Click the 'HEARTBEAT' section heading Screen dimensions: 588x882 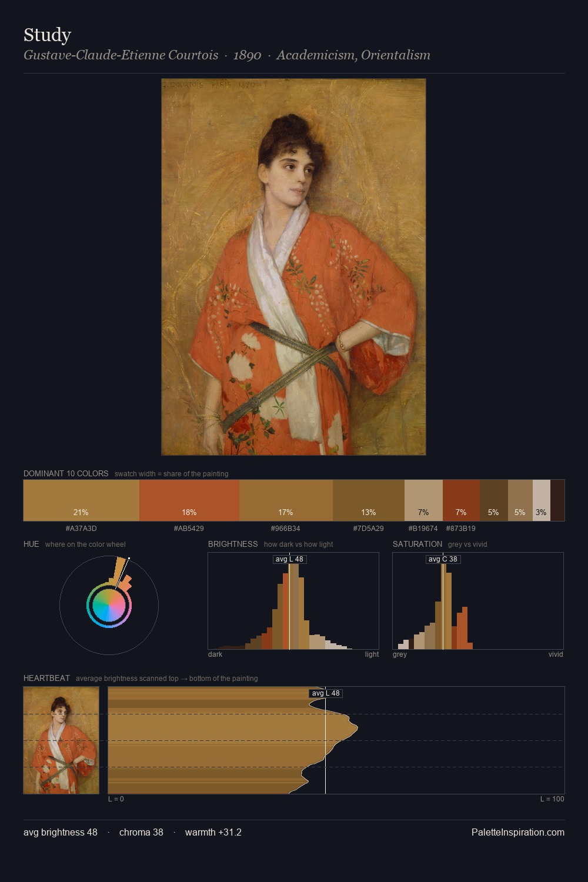point(46,678)
